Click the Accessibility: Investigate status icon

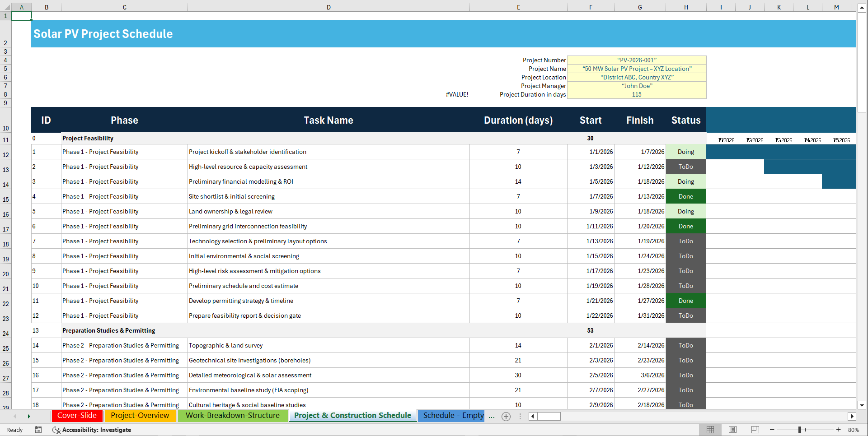(56, 430)
